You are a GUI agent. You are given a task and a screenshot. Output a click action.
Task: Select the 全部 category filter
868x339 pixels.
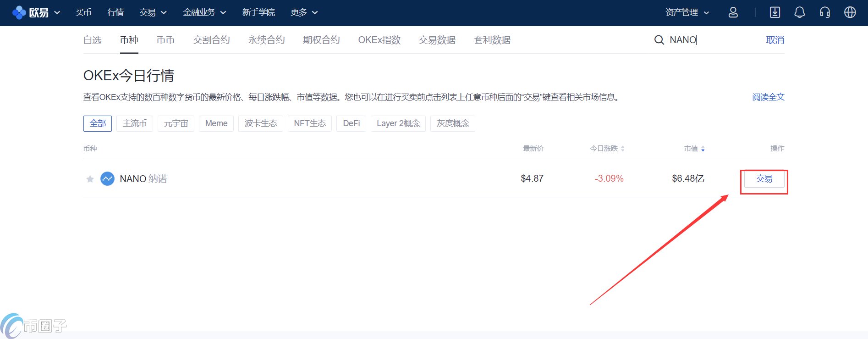click(98, 123)
